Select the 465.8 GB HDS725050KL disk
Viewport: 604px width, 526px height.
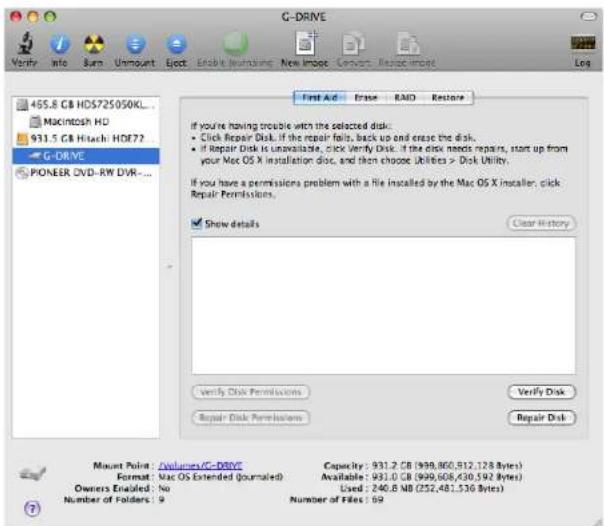coord(86,104)
